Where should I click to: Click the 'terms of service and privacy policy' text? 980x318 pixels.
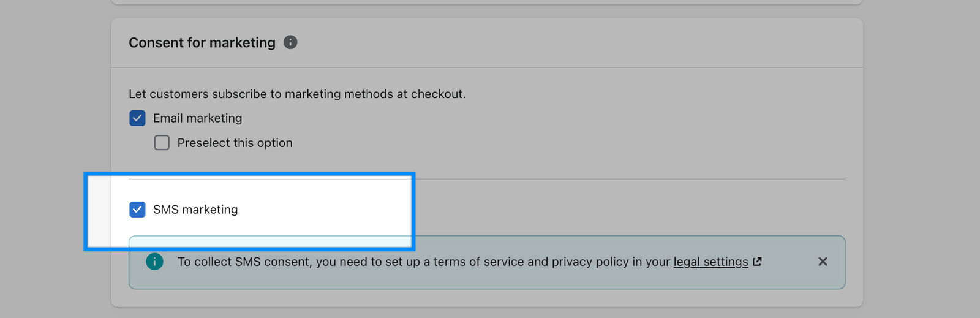point(527,262)
